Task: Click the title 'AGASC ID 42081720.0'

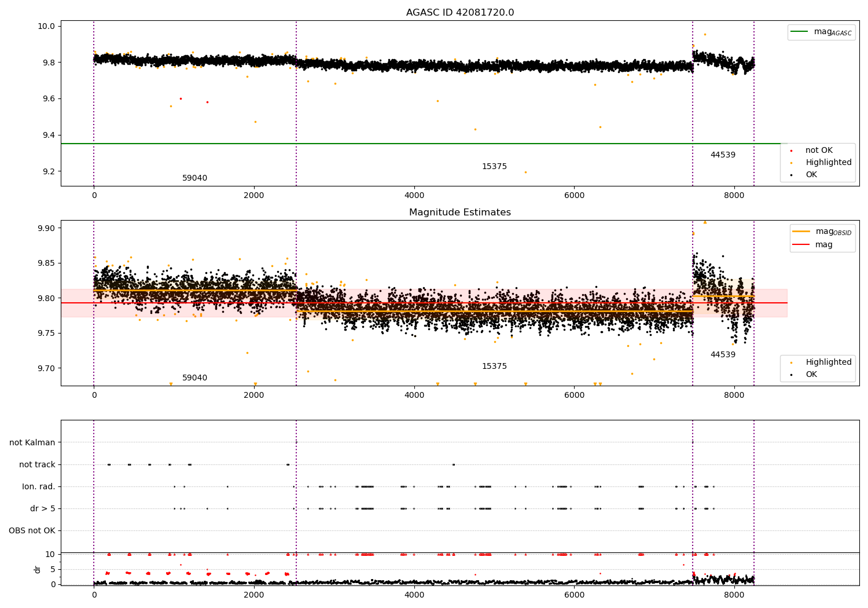Action: (x=460, y=13)
